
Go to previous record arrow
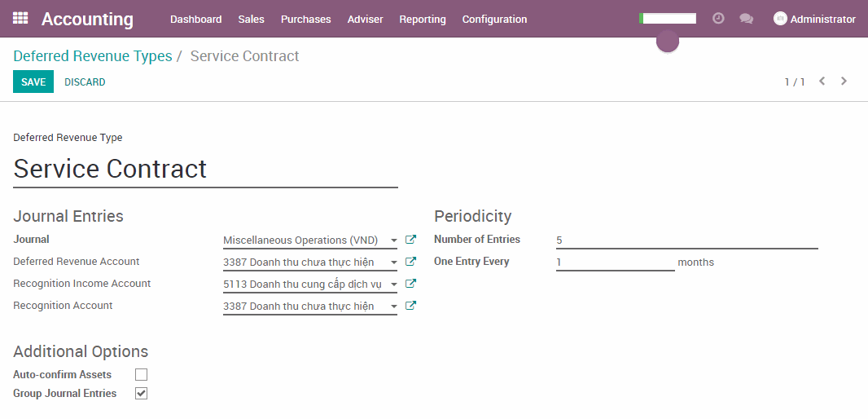(x=822, y=82)
